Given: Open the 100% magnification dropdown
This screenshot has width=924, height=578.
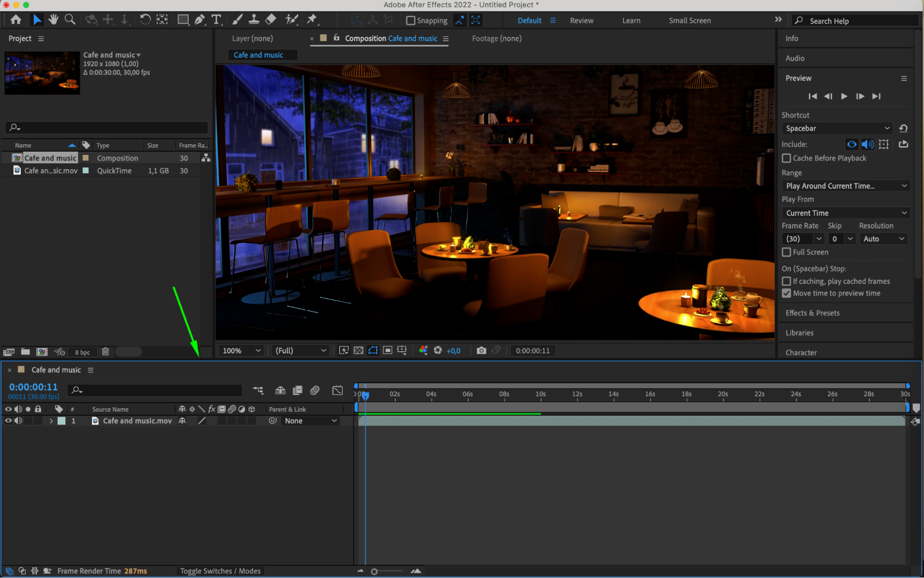Looking at the screenshot, I should point(242,350).
